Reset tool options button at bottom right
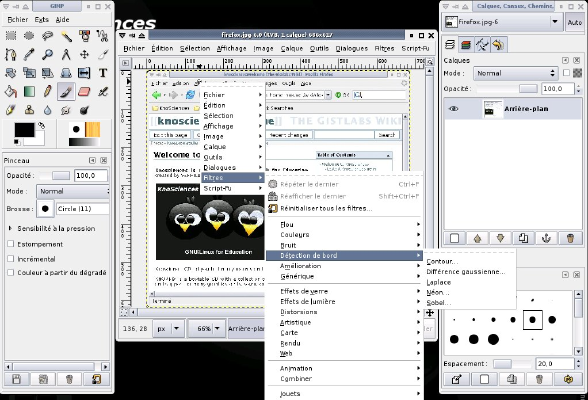The height and width of the screenshot is (400, 588). pyautogui.click(x=96, y=379)
